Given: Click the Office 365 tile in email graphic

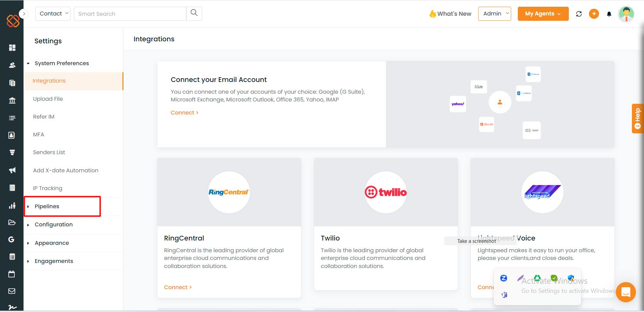Looking at the screenshot, I should coord(487,124).
